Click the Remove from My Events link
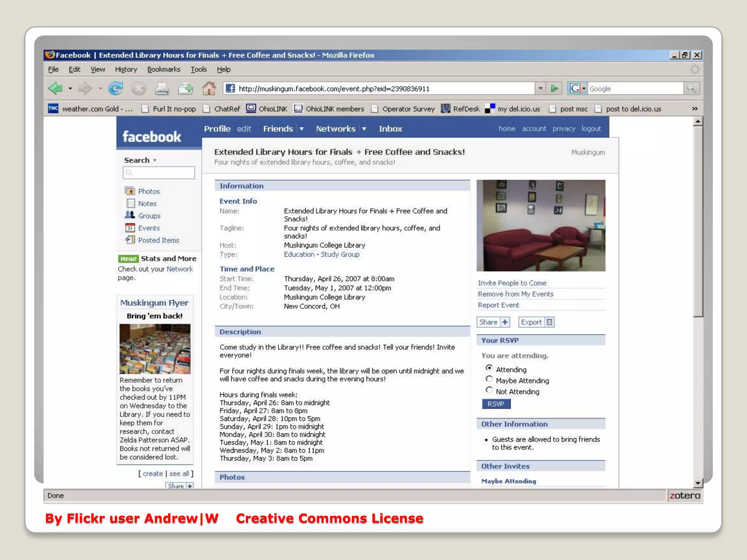 [x=515, y=294]
